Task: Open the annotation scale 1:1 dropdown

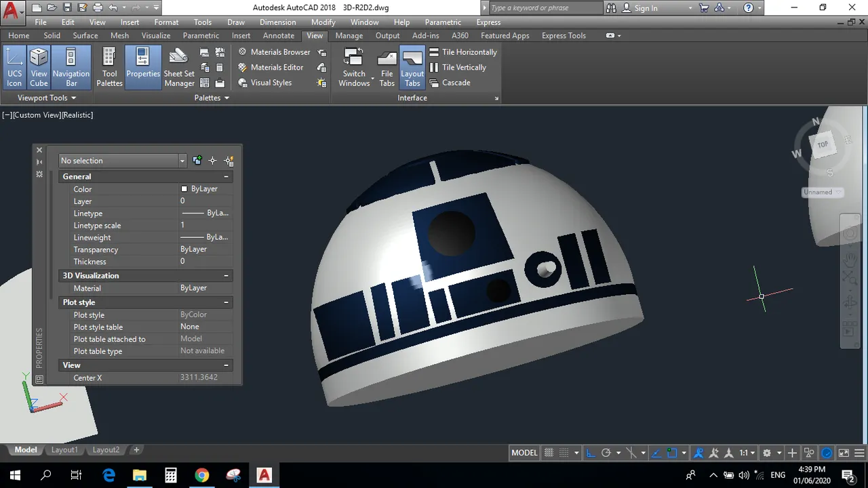Action: (x=747, y=453)
